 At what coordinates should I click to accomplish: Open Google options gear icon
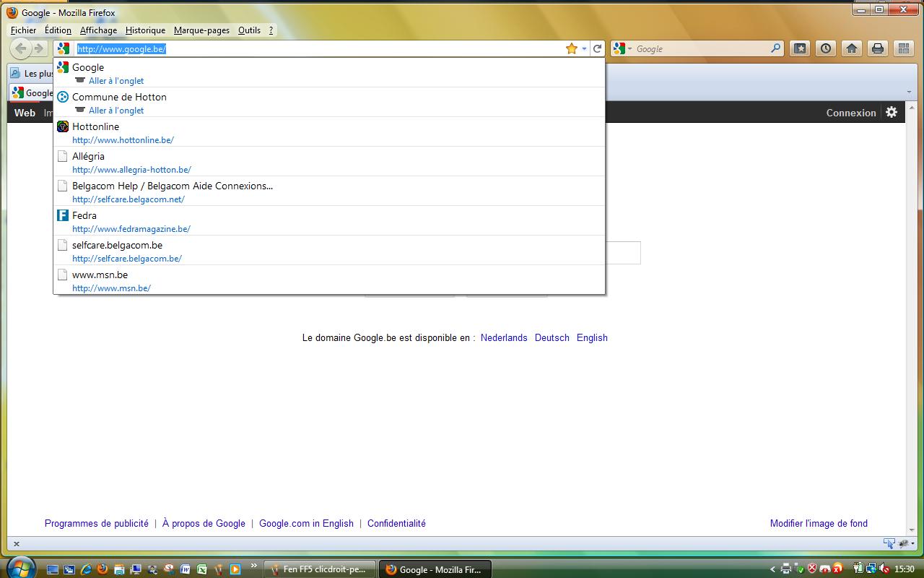(892, 112)
